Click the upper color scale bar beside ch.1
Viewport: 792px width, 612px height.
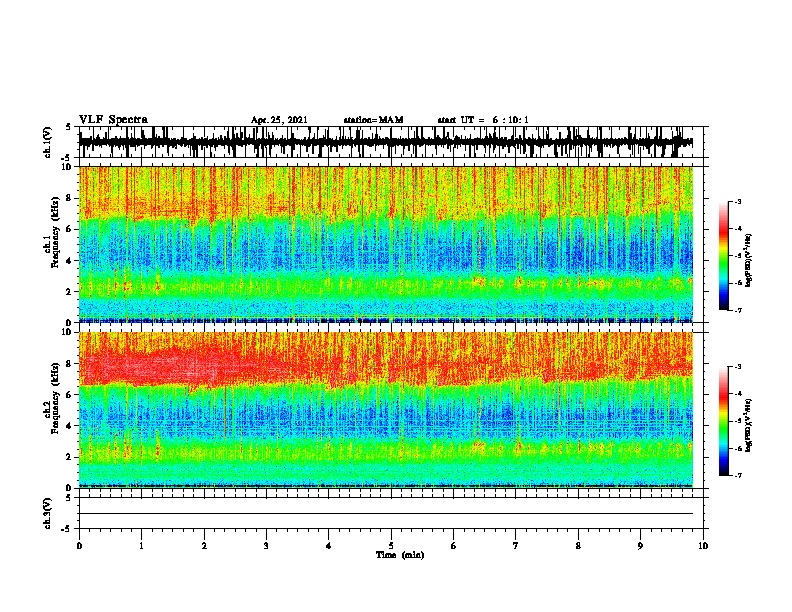click(723, 256)
